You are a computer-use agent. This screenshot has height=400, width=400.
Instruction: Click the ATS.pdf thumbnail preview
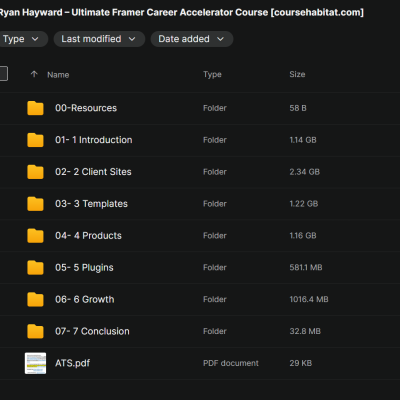pyautogui.click(x=35, y=363)
